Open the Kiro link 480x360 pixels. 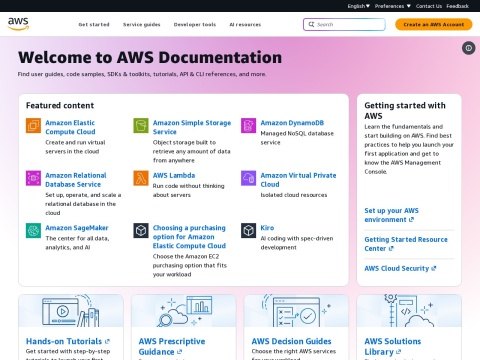(267, 228)
